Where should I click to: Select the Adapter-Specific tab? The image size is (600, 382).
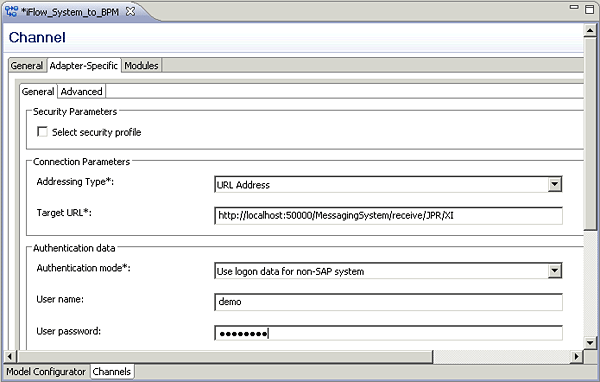tap(83, 65)
